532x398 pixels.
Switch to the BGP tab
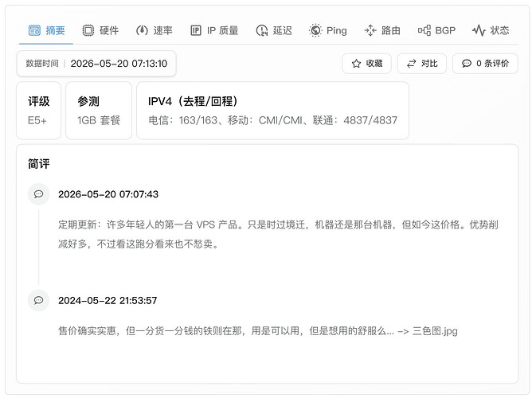pos(436,30)
